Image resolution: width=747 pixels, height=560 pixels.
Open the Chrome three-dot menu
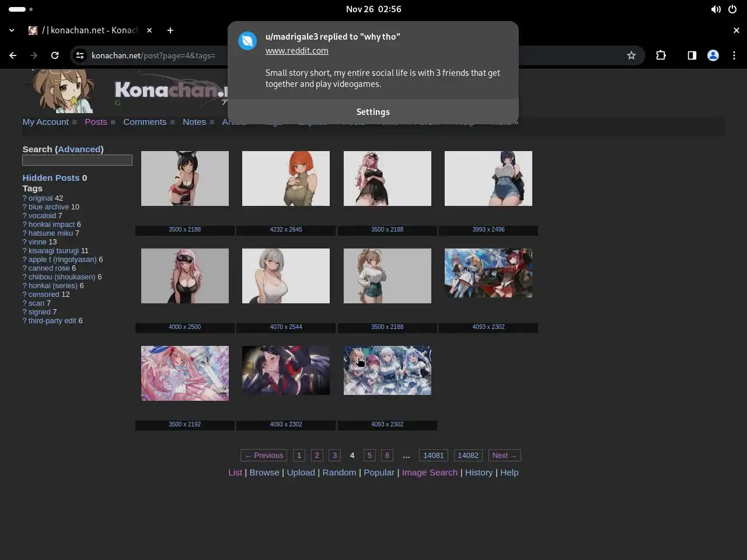click(734, 55)
